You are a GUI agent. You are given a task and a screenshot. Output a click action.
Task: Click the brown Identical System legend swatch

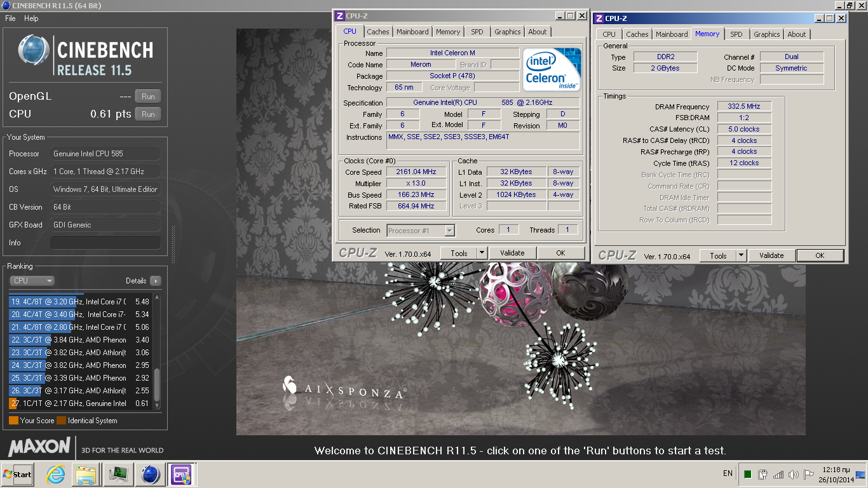(61, 421)
